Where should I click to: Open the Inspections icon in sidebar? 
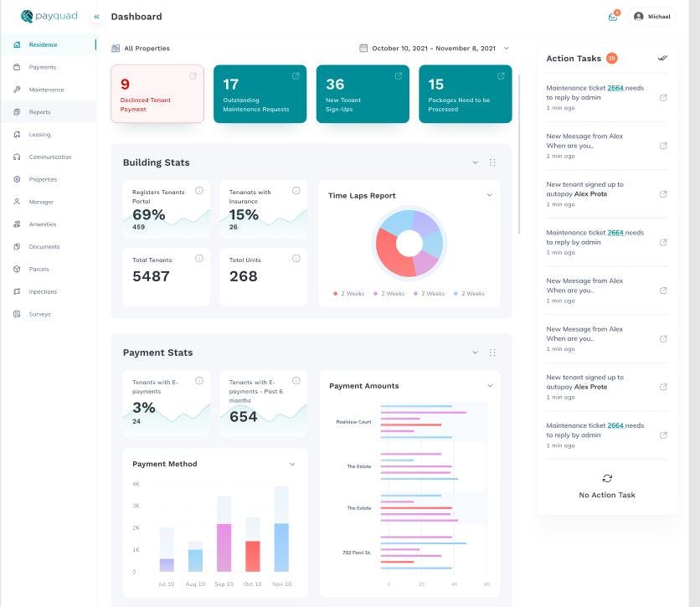click(x=17, y=291)
